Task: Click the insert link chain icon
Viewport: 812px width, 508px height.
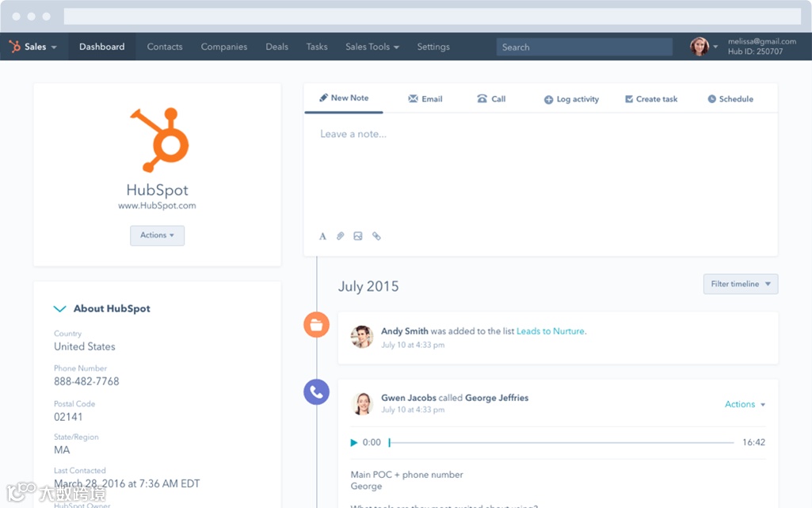Action: pyautogui.click(x=376, y=236)
